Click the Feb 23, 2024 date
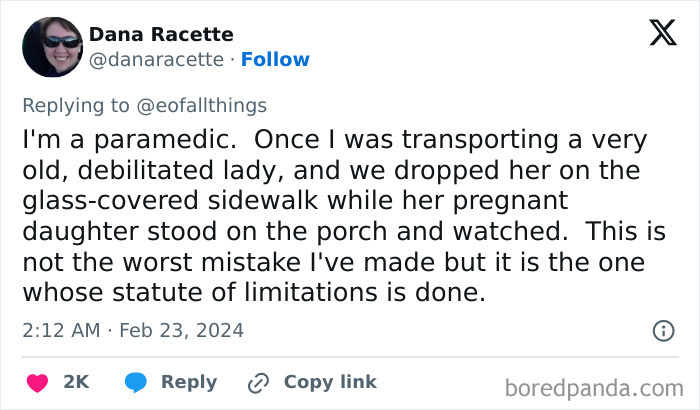Screen dimensions: 700x410 click(180, 330)
